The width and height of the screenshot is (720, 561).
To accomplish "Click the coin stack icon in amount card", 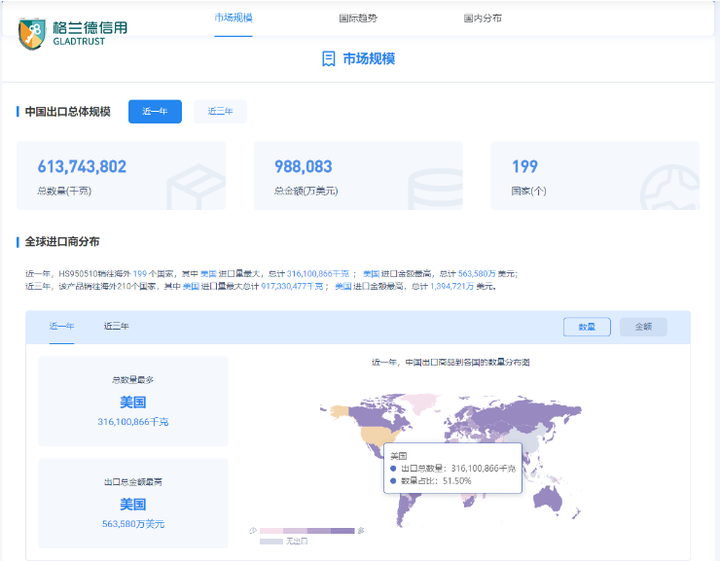I will [x=435, y=189].
